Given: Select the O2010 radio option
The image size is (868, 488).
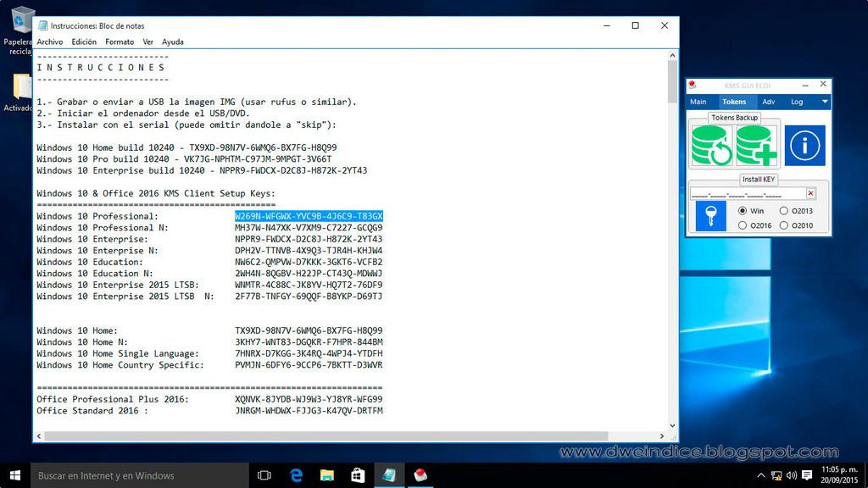Looking at the screenshot, I should pyautogui.click(x=783, y=225).
